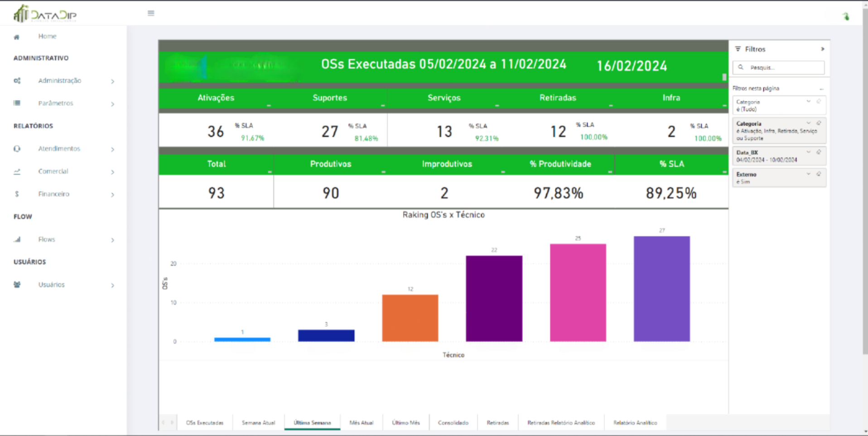
Task: Click the Home link label
Action: coord(47,36)
